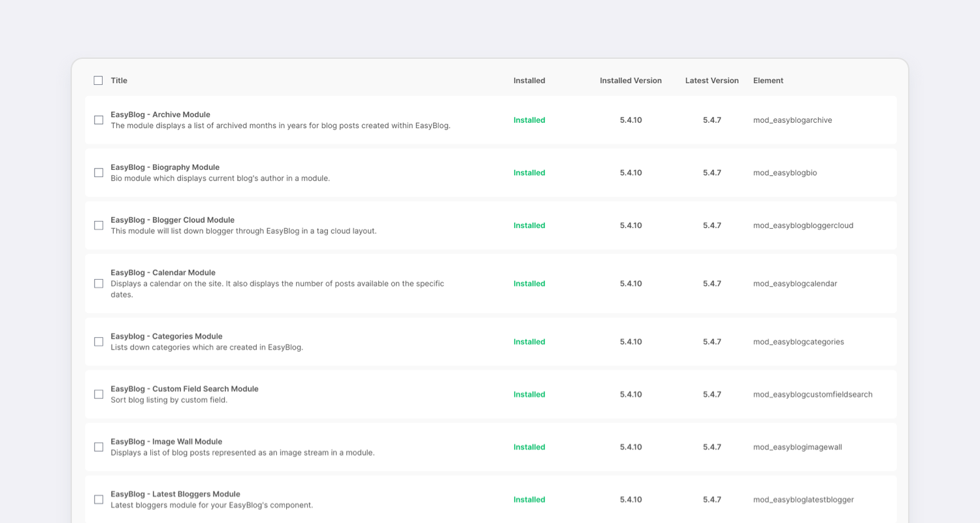Click 'Lists down categories' description text

(x=206, y=347)
